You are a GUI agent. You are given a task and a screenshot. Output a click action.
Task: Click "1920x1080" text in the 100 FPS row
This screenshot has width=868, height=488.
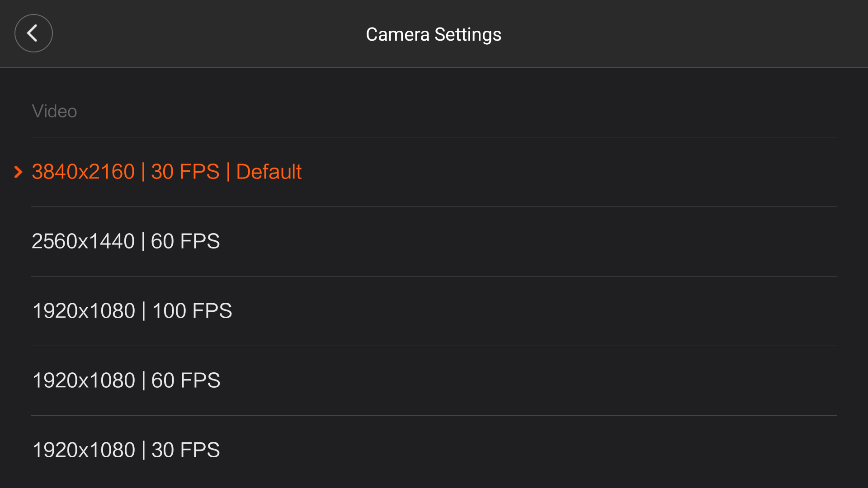[84, 311]
